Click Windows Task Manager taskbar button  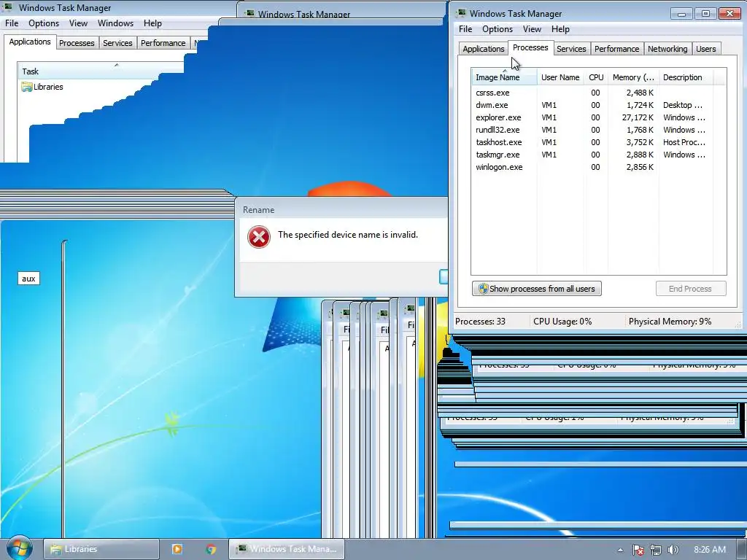coord(287,549)
